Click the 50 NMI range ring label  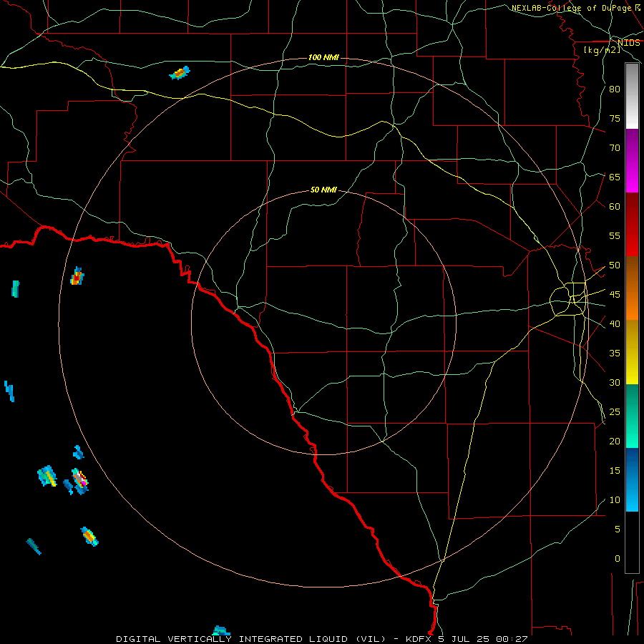[323, 190]
